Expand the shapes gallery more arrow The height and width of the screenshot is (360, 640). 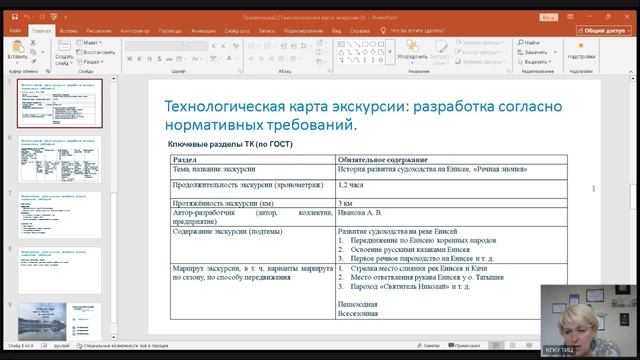390,52
